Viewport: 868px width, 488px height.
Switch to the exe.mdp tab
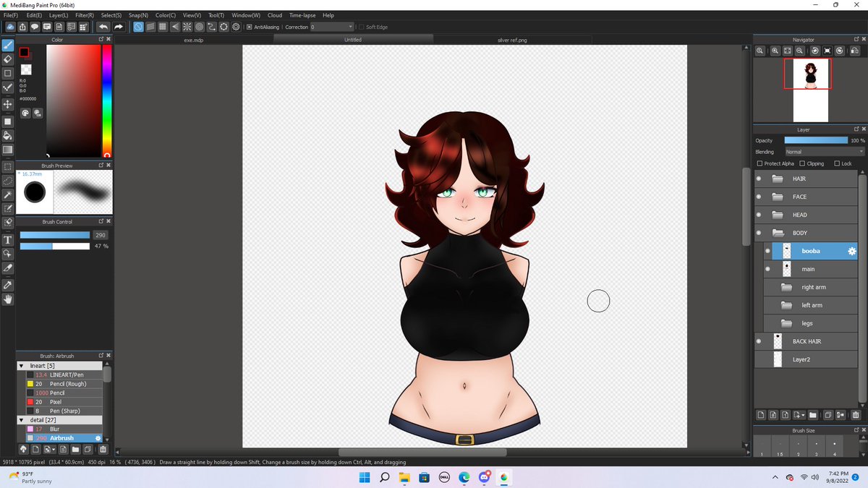(x=194, y=40)
